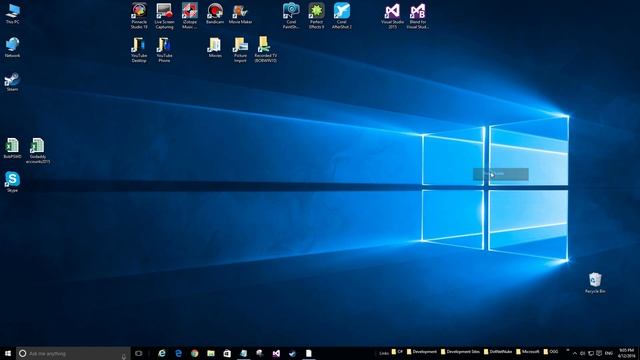
Task: Select the Corel AfterShot 2 shortcut
Action: pyautogui.click(x=342, y=16)
